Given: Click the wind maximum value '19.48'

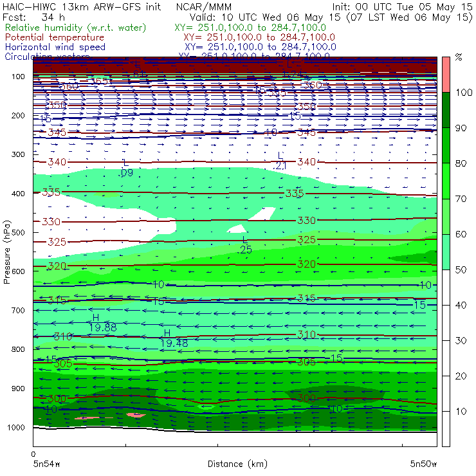Looking at the screenshot, I should pos(174,343).
